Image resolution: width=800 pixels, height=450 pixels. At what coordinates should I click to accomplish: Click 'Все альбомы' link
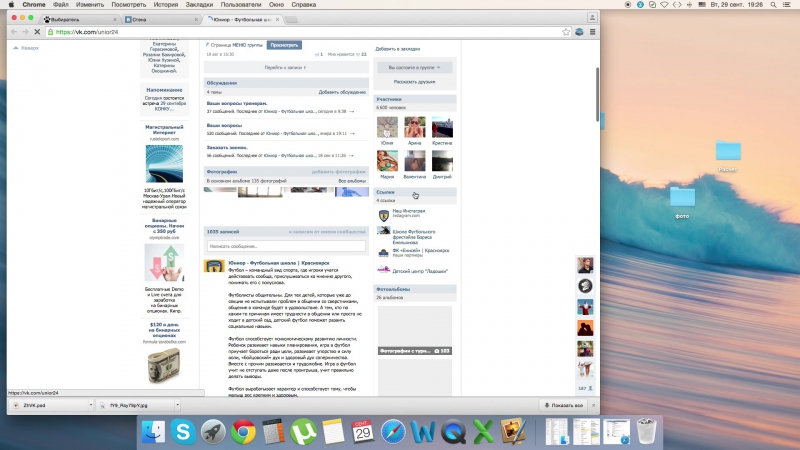(352, 181)
